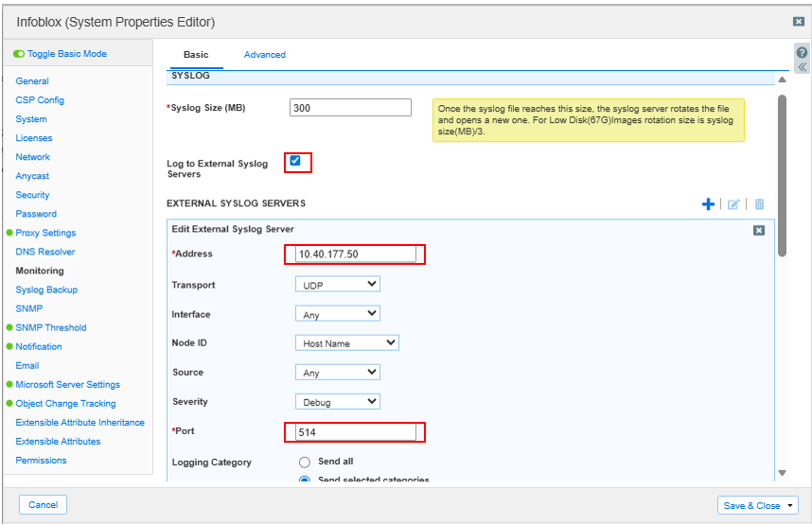The width and height of the screenshot is (812, 525).
Task: Open the Interface dropdown
Action: (x=338, y=314)
